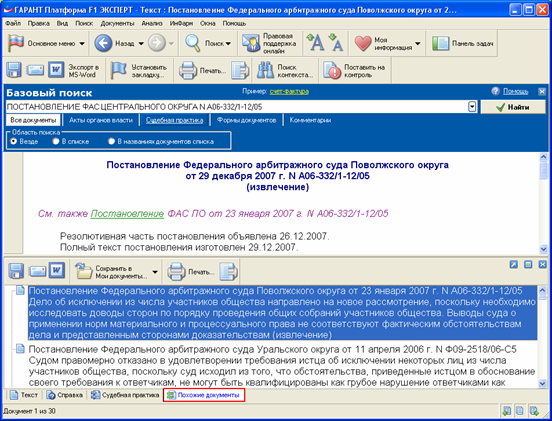
Task: Click the Найти button
Action: click(513, 107)
